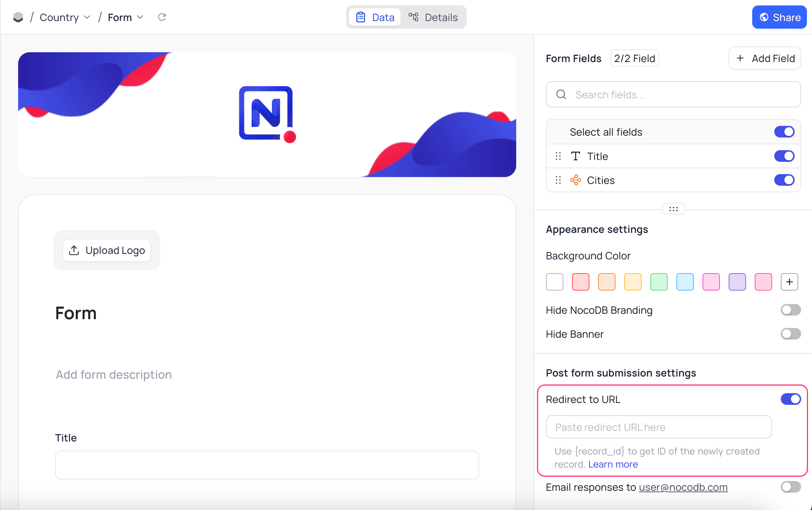This screenshot has width=812, height=510.
Task: Click the plus custom color icon
Action: click(790, 282)
